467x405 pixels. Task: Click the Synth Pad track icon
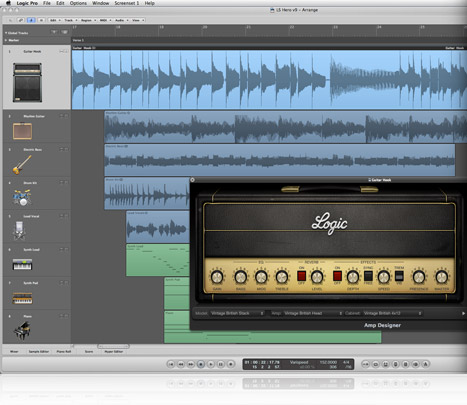(22, 298)
